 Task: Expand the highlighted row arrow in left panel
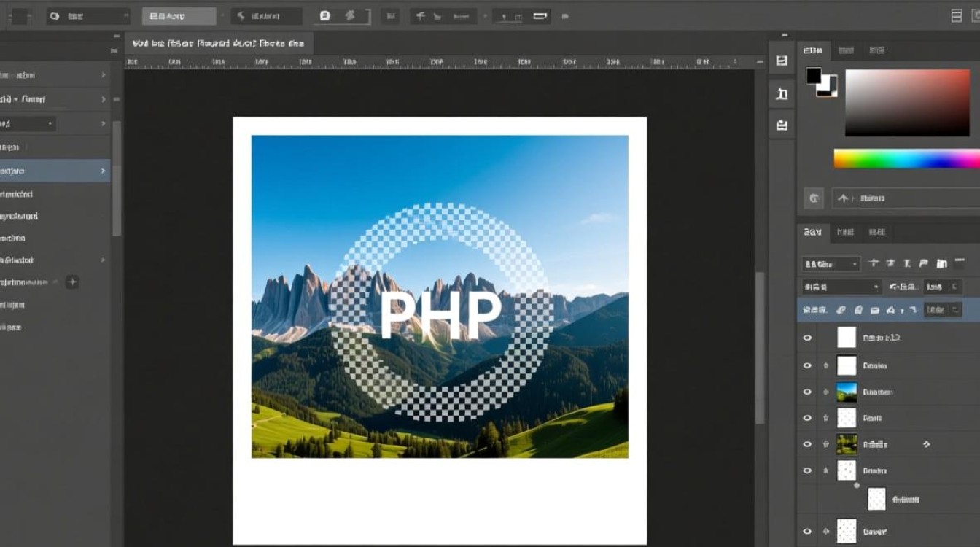[102, 171]
